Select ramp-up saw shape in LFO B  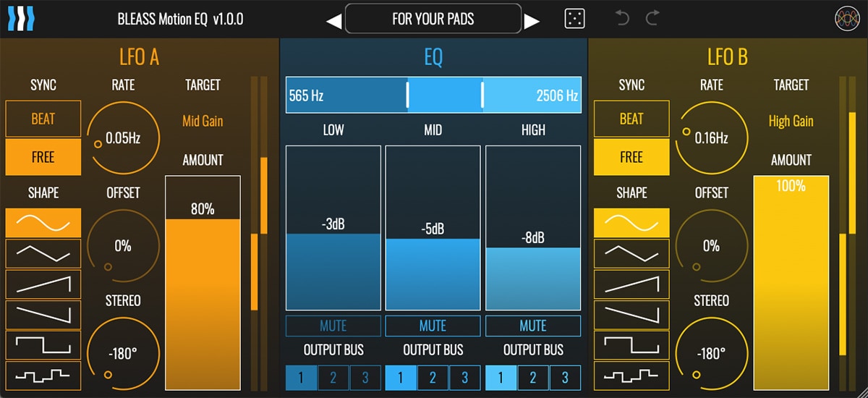[631, 284]
